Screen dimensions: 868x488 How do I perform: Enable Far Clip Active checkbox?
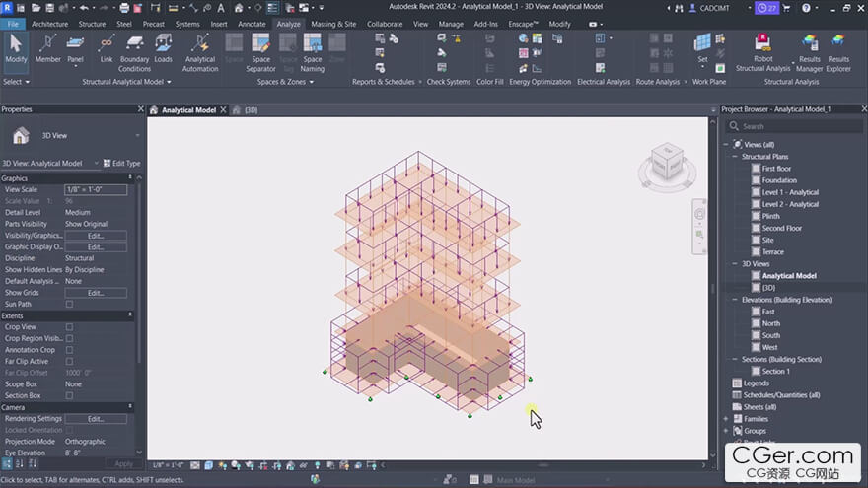click(69, 361)
